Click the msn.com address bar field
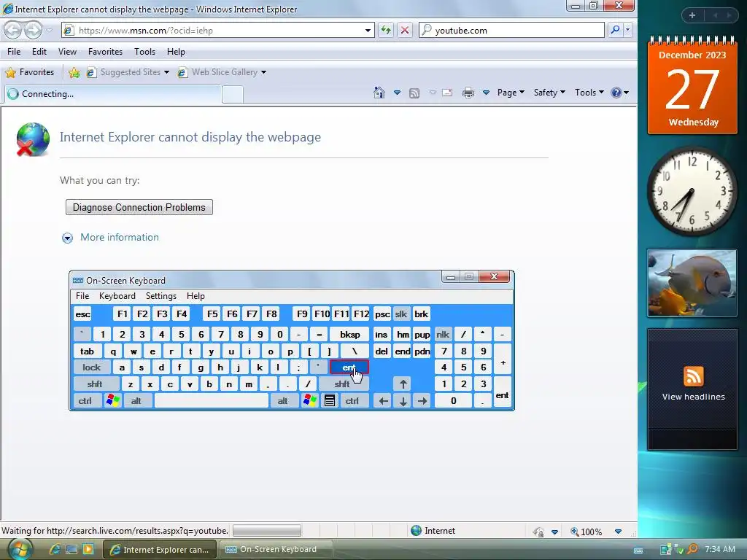The height and width of the screenshot is (560, 747). coord(219,31)
